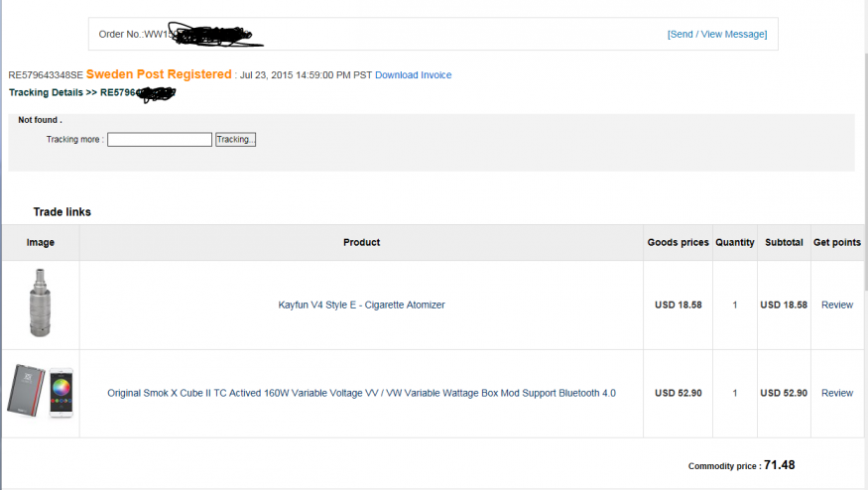Image resolution: width=868 pixels, height=490 pixels.
Task: Click the Tracking more input field
Action: click(x=160, y=140)
